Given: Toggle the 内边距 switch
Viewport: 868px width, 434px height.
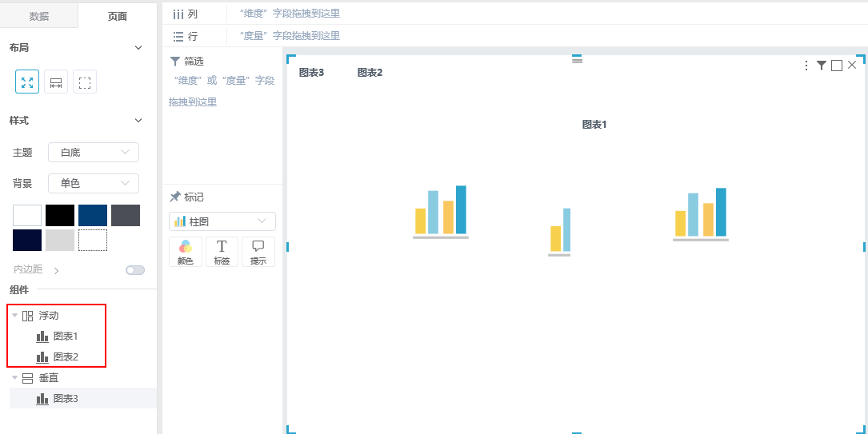Looking at the screenshot, I should [135, 270].
